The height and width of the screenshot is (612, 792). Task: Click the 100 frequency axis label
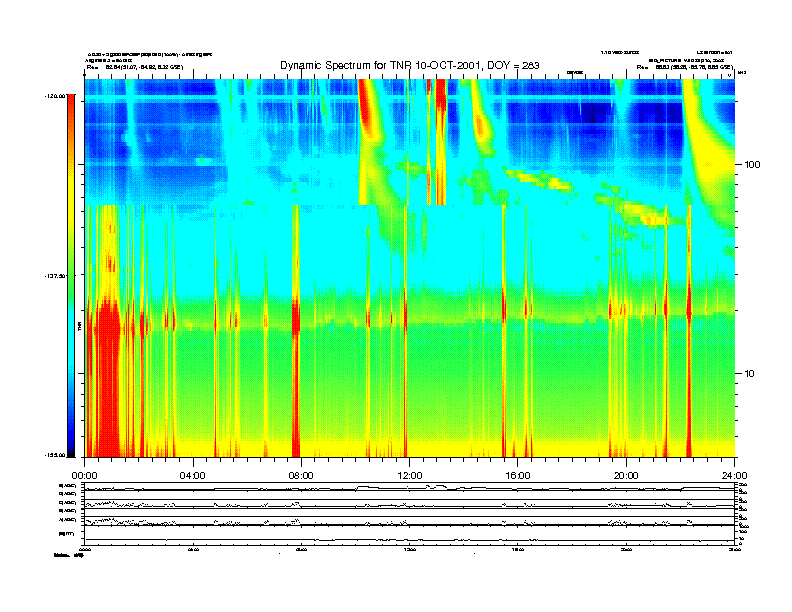(x=752, y=165)
